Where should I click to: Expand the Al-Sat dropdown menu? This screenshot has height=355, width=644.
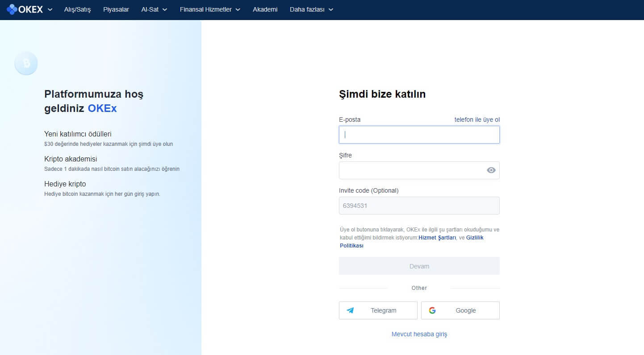click(x=154, y=9)
